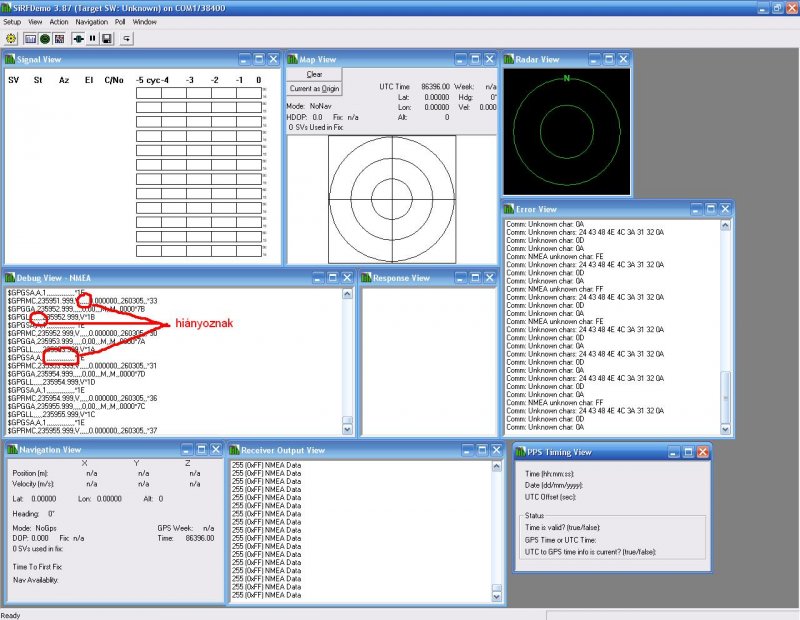Pause display with toolbar pause icon
The height and width of the screenshot is (620, 800).
pos(92,38)
